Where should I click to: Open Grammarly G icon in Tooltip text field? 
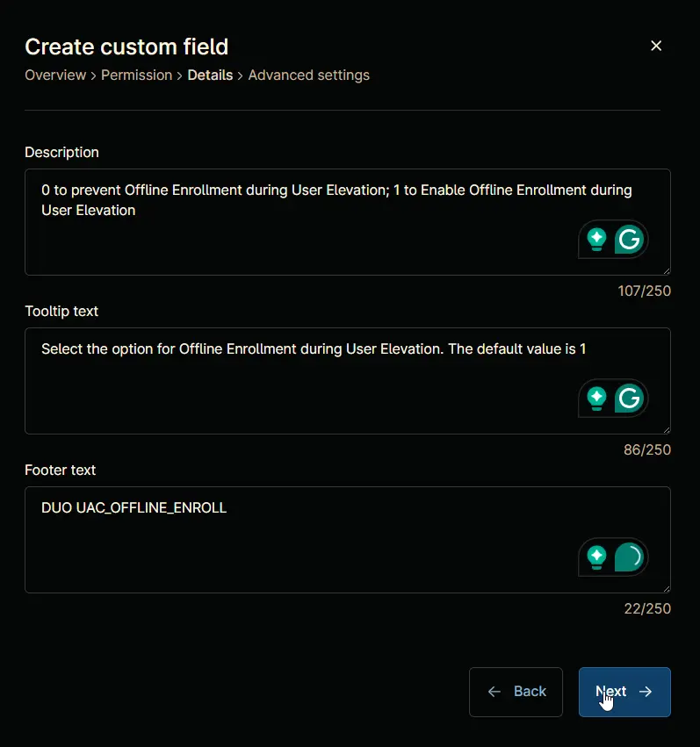pyautogui.click(x=629, y=399)
